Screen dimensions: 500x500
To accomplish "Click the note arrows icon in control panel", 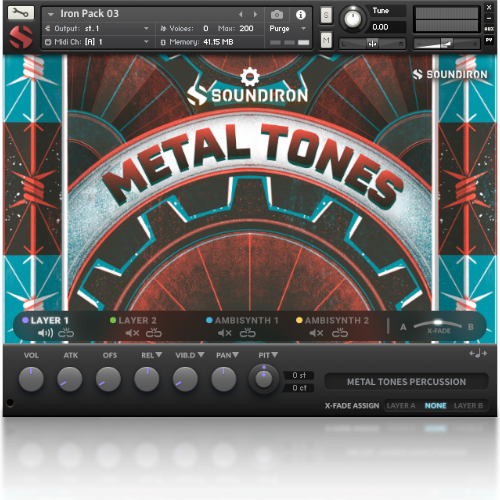I will point(478,353).
